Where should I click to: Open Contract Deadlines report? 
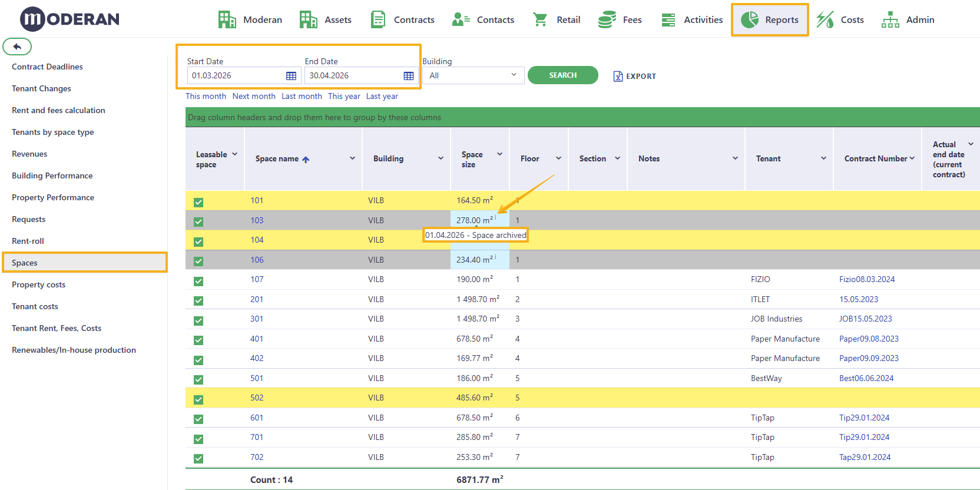click(47, 67)
